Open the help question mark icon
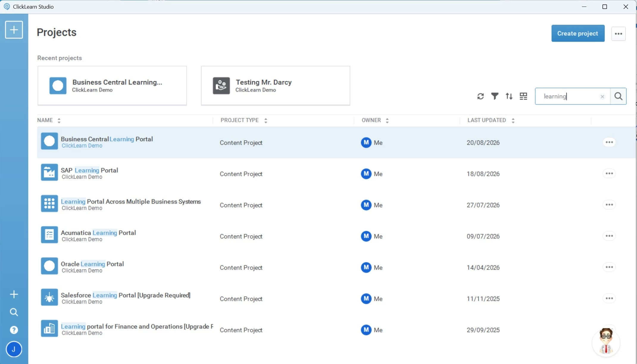 [x=14, y=330]
